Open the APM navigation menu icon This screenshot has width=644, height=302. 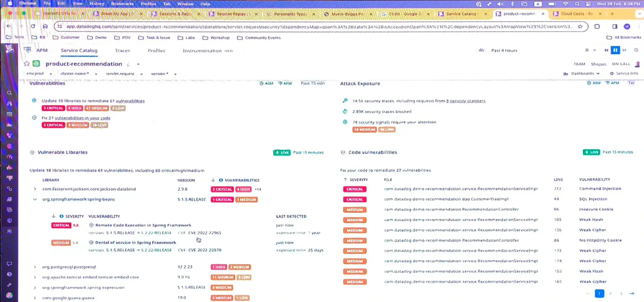(28, 50)
